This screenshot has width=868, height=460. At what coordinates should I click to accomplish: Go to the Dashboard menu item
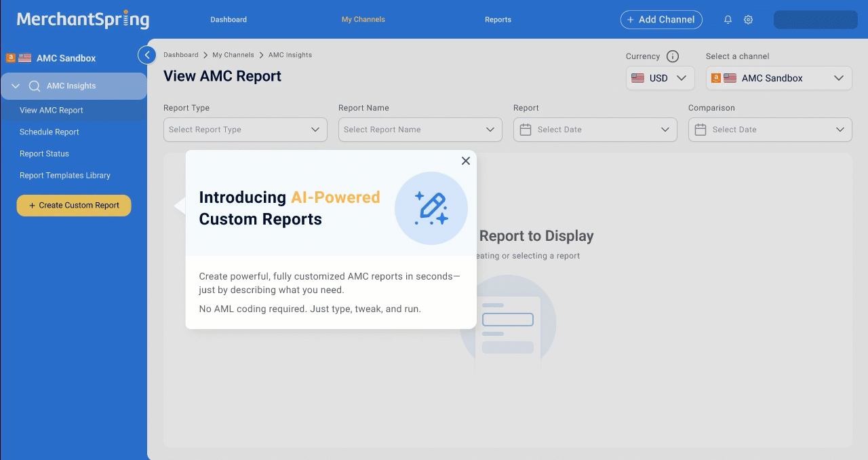click(x=229, y=20)
